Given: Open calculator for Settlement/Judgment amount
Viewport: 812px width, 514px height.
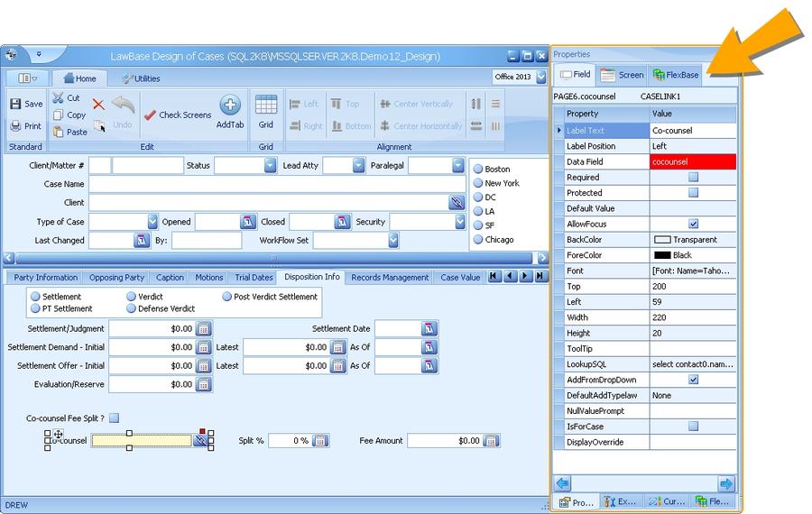Looking at the screenshot, I should (x=204, y=329).
